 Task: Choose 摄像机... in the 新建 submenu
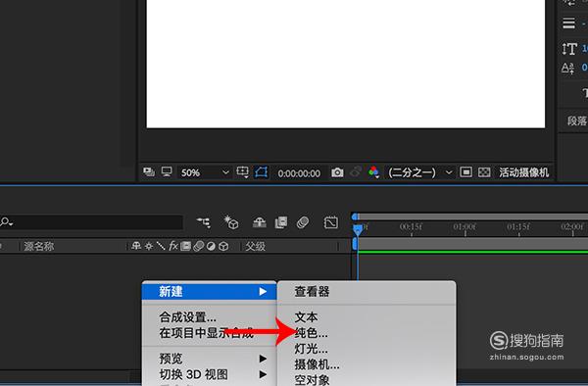(x=317, y=364)
